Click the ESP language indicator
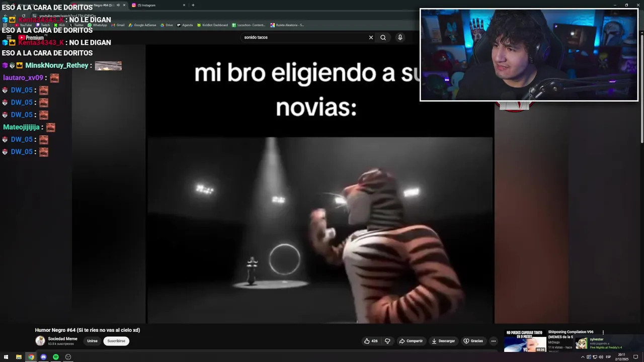Image resolution: width=644 pixels, height=362 pixels. click(x=608, y=357)
